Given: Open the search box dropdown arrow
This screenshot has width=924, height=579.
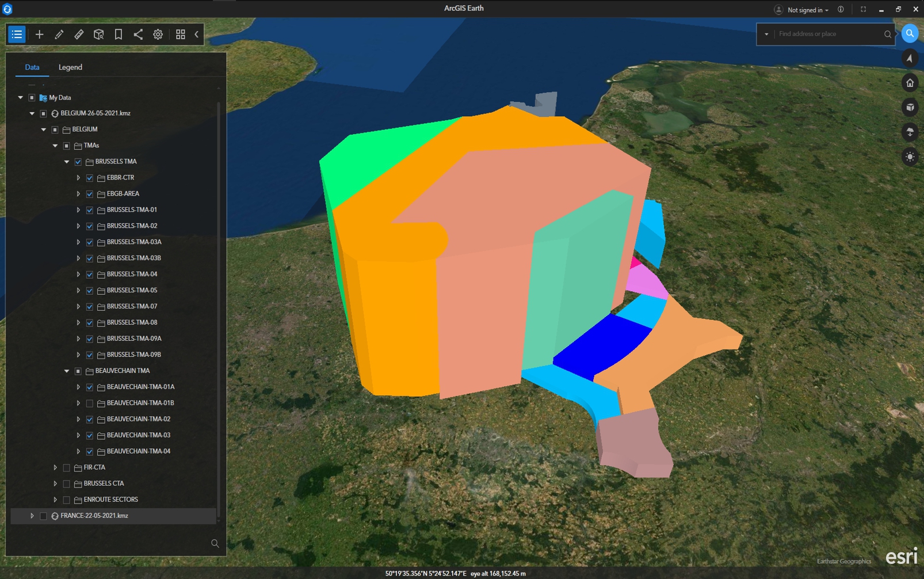Looking at the screenshot, I should 766,35.
